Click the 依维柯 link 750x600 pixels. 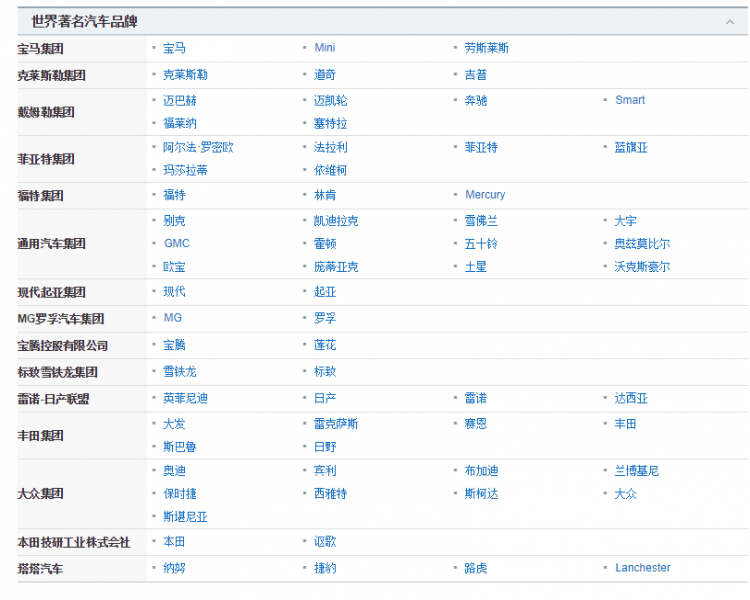(x=331, y=170)
